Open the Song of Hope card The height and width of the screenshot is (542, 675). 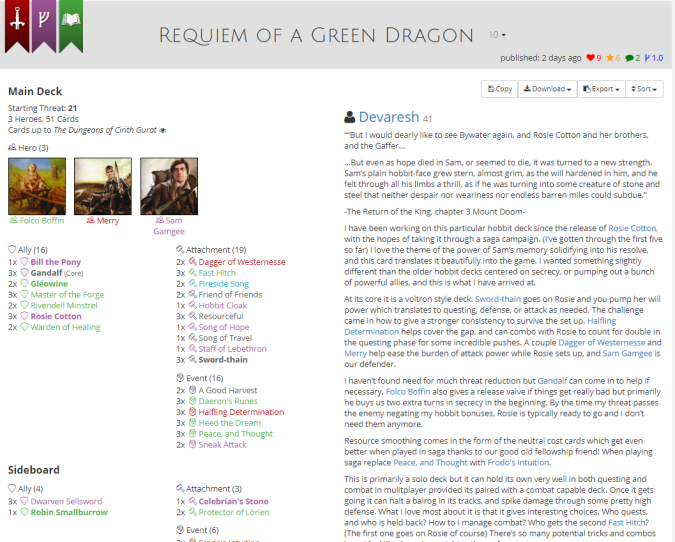tap(223, 327)
